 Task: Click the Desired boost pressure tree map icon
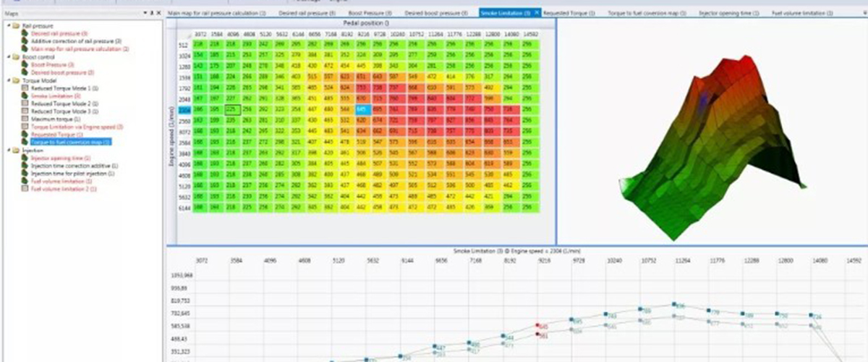click(25, 72)
